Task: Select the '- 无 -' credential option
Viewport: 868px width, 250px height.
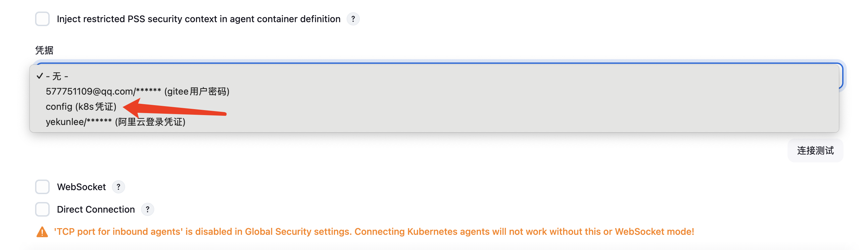Action: [57, 76]
